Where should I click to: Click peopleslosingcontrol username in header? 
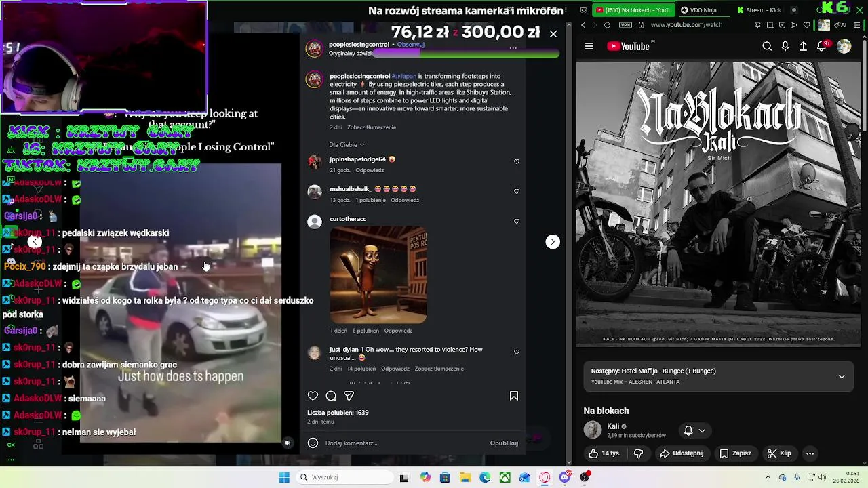click(x=359, y=45)
